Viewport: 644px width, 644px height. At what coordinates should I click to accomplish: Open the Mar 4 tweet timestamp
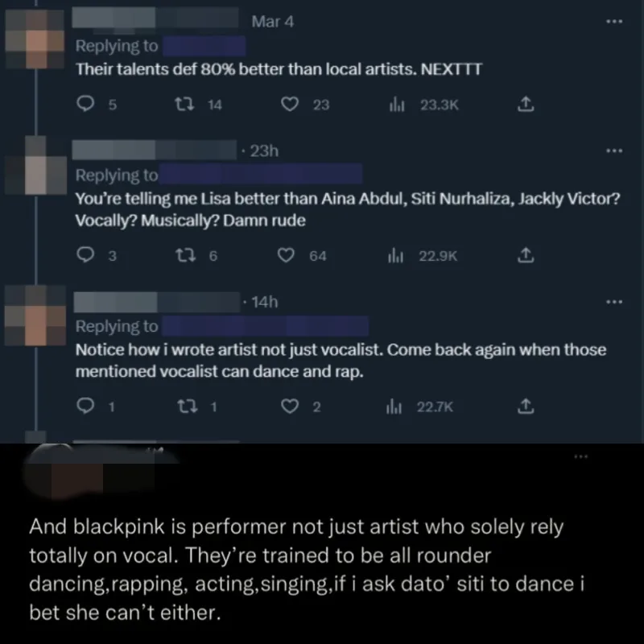pos(273,22)
